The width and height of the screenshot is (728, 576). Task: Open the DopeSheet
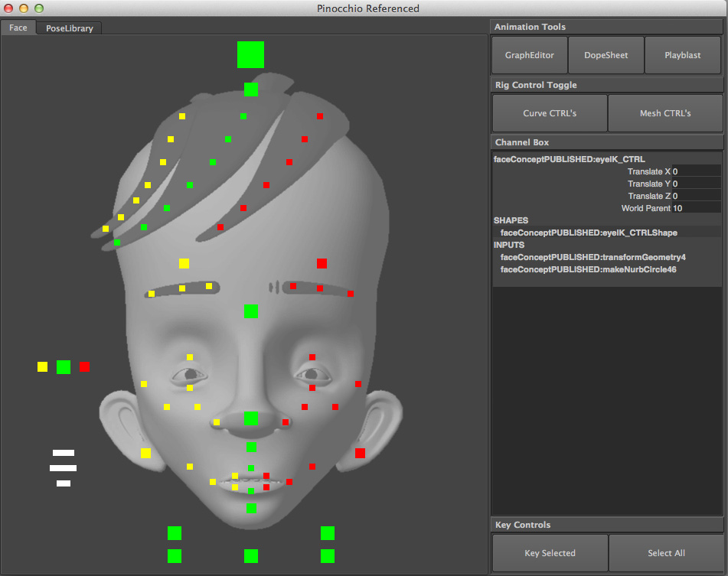[x=606, y=55]
